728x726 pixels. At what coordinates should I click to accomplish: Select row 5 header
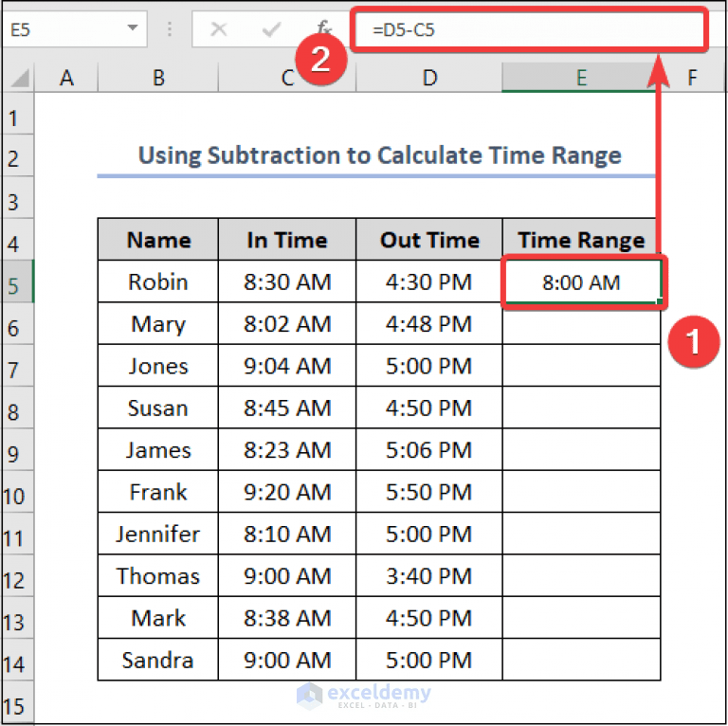(x=18, y=282)
